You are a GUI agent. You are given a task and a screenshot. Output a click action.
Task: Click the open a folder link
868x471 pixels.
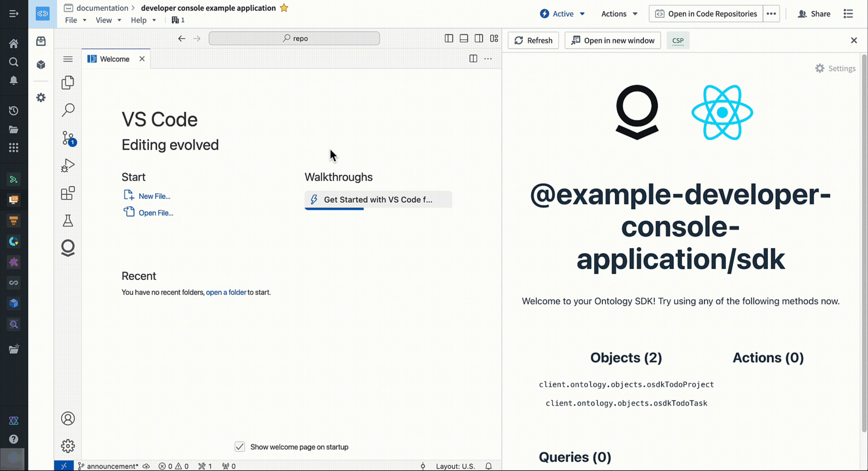(x=226, y=292)
